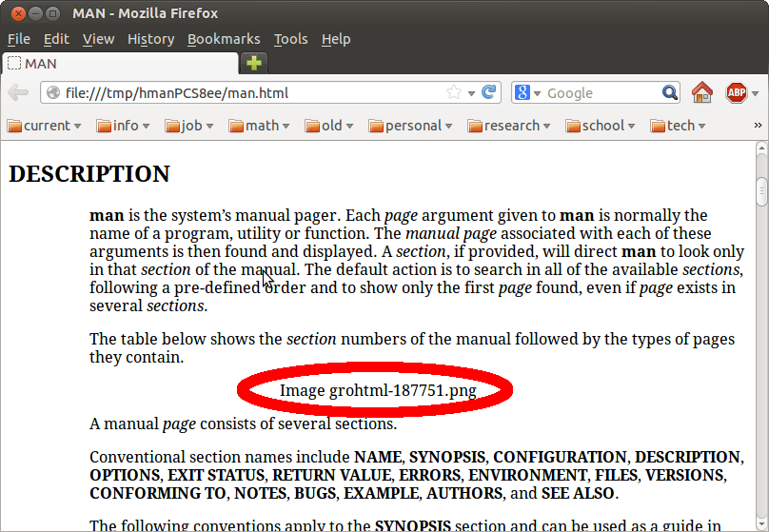769x532 pixels.
Task: Click the Image grohtml-187751.png placeholder
Action: (x=378, y=390)
